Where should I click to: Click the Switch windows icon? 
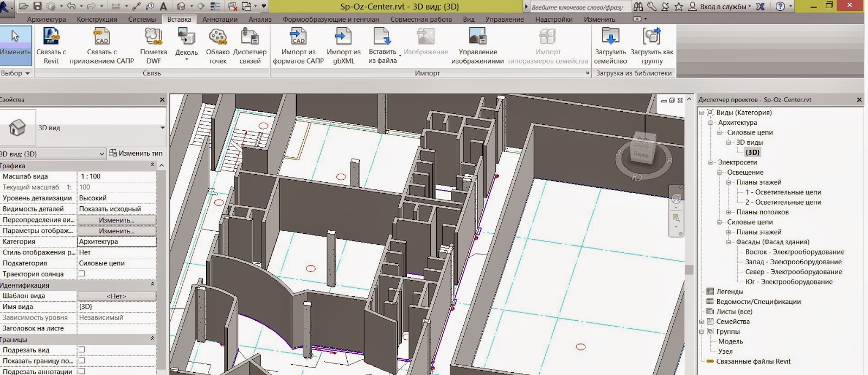pyautogui.click(x=247, y=7)
